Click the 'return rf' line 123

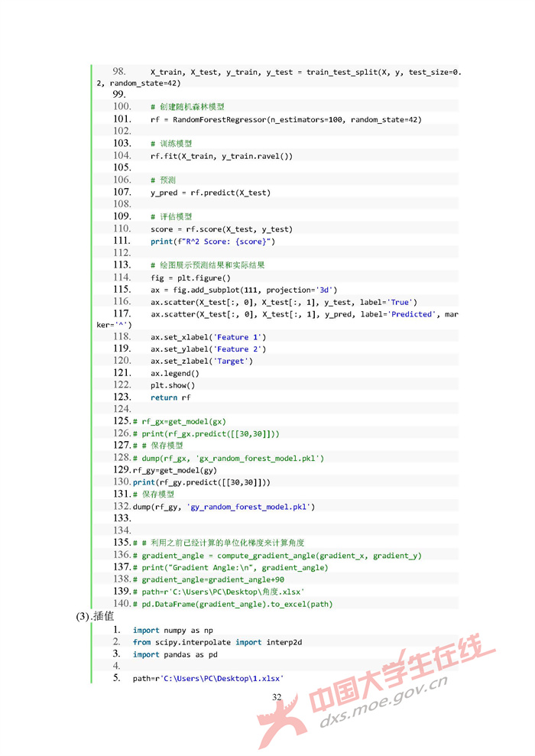pos(170,397)
